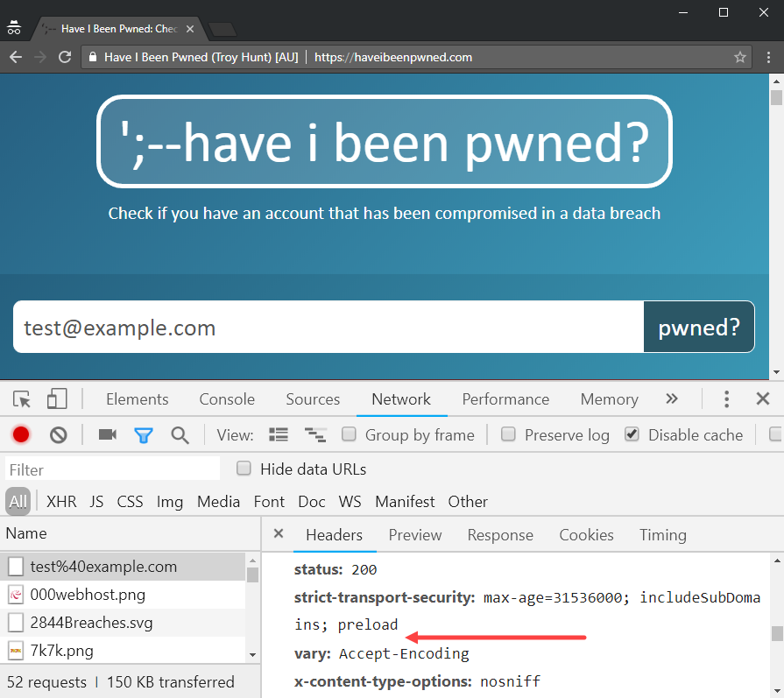Click the request list scrollbar down arrow
784x698 pixels.
tap(252, 654)
